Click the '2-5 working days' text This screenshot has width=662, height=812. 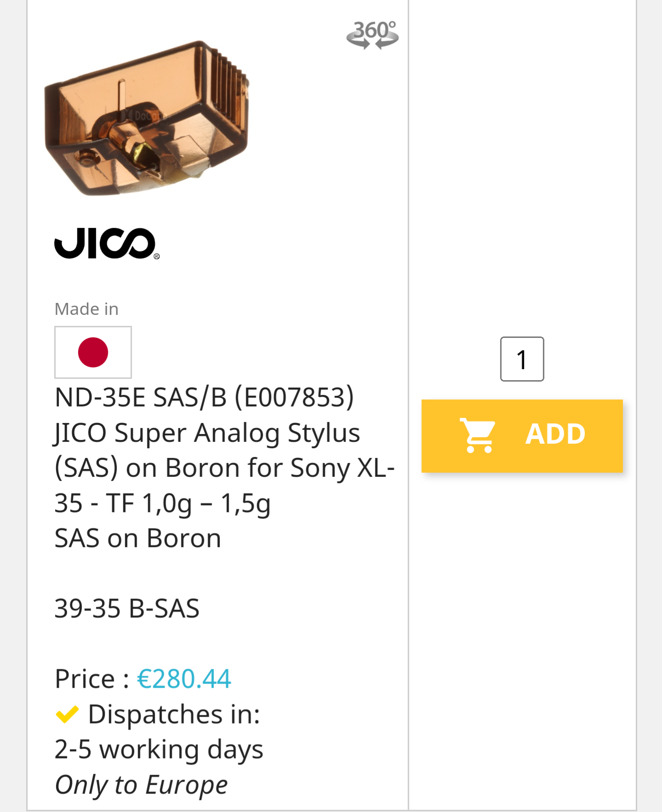click(159, 749)
